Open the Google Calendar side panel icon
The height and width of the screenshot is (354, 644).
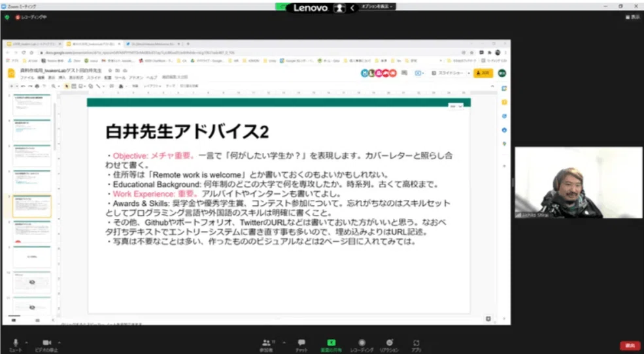click(x=504, y=89)
